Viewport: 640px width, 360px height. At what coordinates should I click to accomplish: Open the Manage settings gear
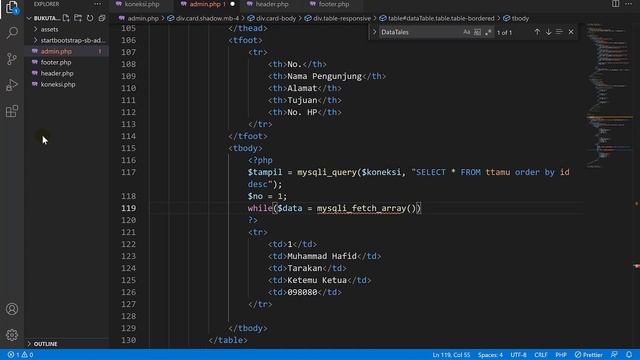pyautogui.click(x=12, y=335)
